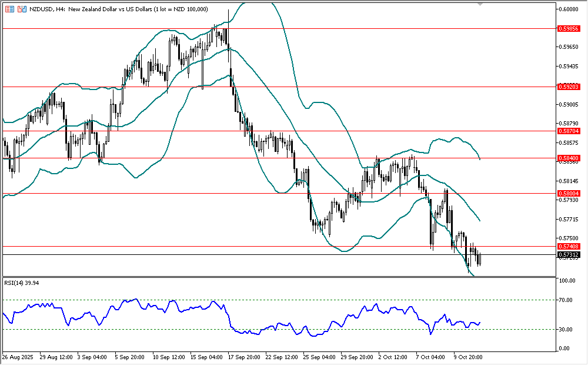The width and height of the screenshot is (588, 365).
Task: Select the red 0.57408 price level label
Action: 569,246
